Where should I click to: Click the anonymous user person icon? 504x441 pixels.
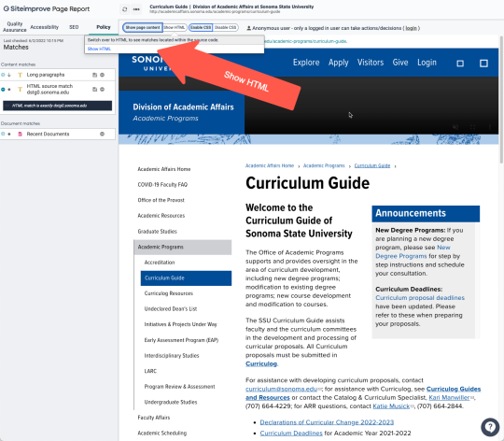pos(248,28)
